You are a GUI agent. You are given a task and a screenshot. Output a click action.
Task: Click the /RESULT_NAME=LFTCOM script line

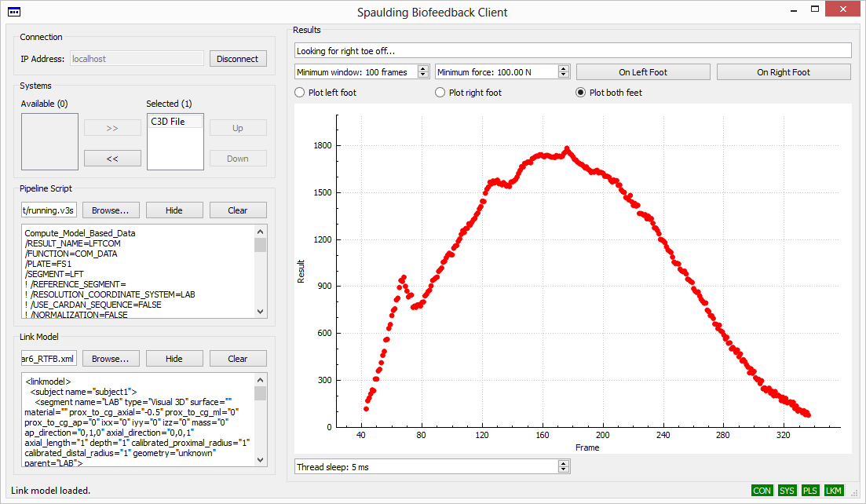[72, 243]
